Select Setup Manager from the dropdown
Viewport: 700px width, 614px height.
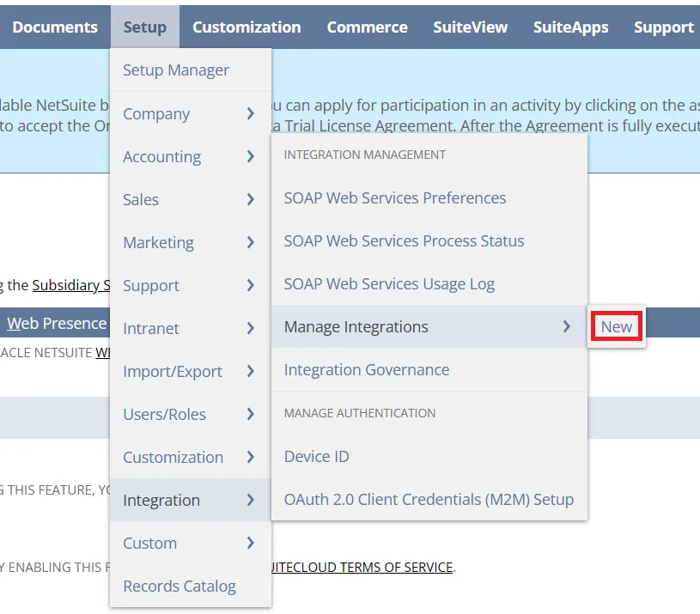[x=191, y=70]
